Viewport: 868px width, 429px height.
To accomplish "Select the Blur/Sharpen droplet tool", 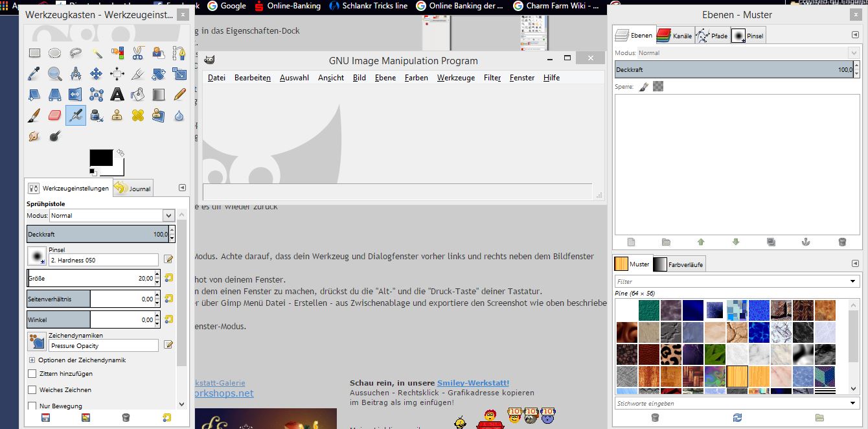I will (179, 115).
